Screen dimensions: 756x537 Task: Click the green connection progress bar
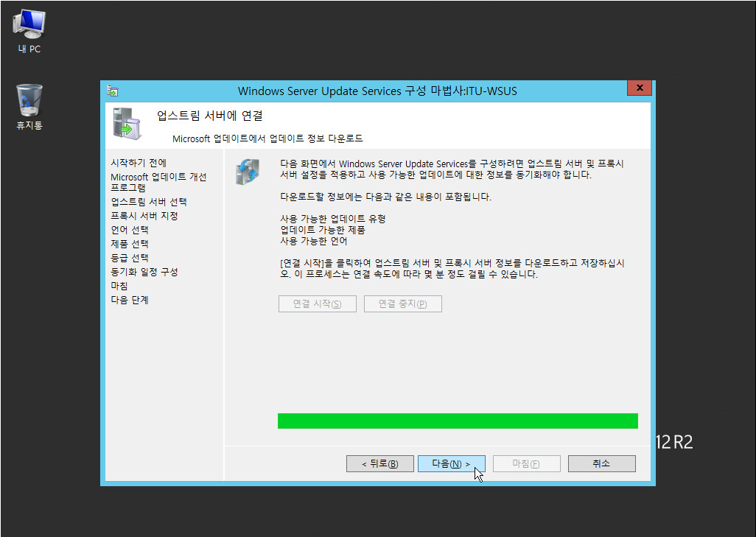[457, 421]
